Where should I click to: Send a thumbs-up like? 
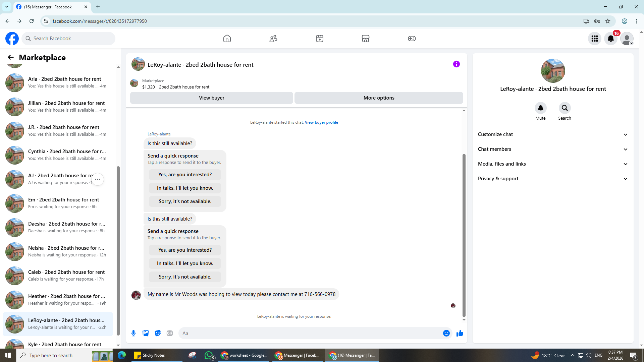(x=460, y=333)
